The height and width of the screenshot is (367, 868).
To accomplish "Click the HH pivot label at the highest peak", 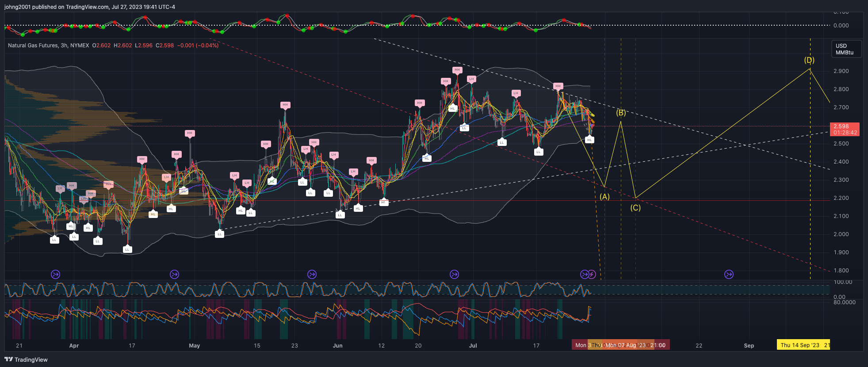I will (x=457, y=70).
